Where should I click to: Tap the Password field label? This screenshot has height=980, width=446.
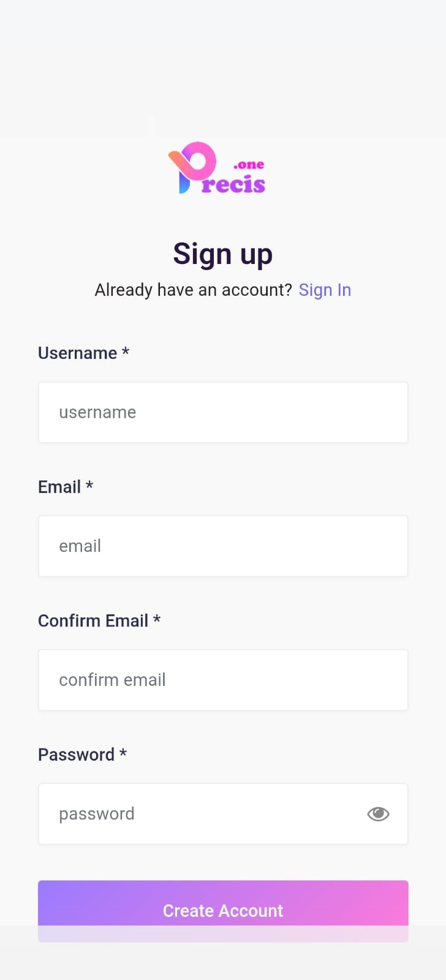click(x=76, y=755)
